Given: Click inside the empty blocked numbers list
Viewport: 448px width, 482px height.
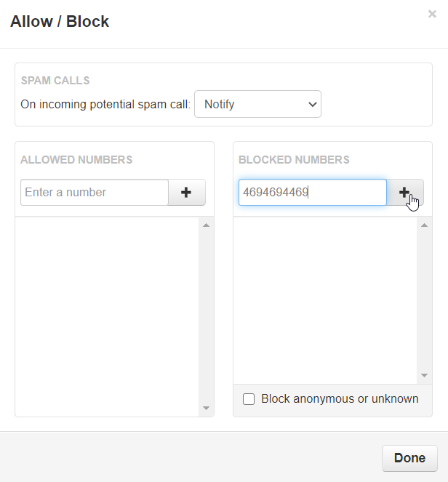Looking at the screenshot, I should pos(325,300).
